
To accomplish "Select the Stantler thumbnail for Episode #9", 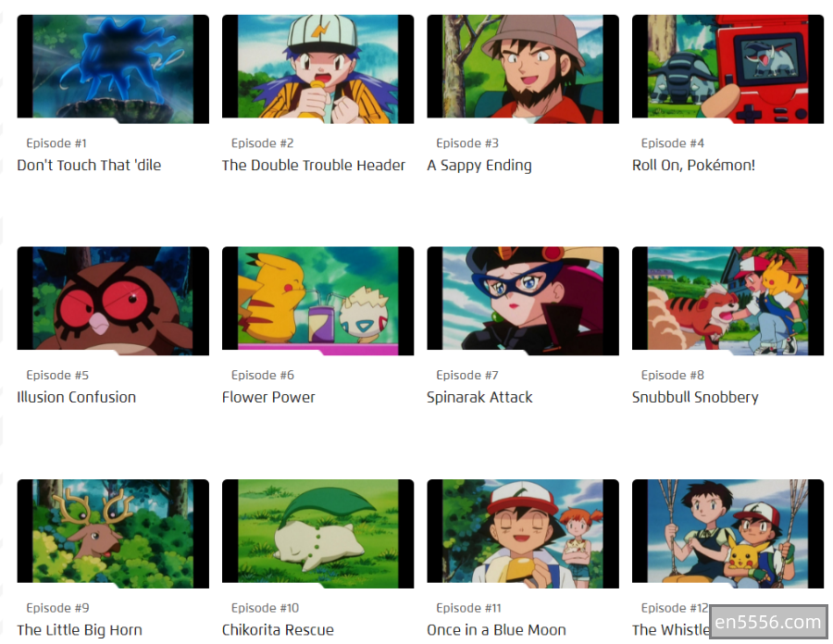I will point(113,534).
